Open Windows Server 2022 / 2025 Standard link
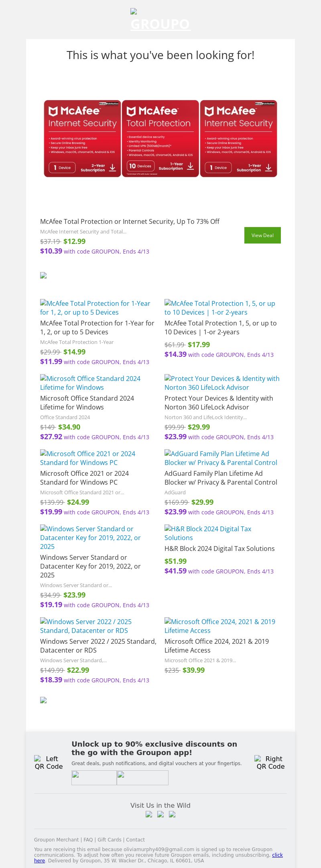Screen dimensions: 321x868 tap(86, 626)
